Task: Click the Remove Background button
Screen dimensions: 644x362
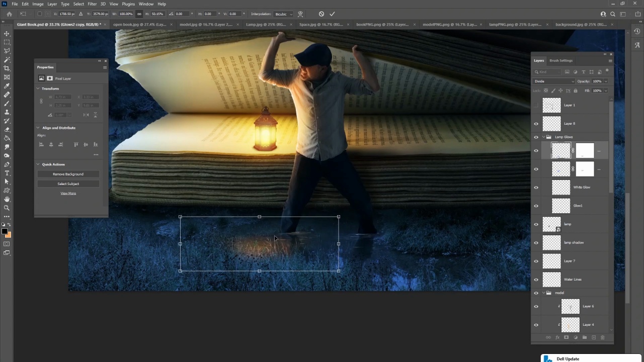Action: (x=68, y=174)
